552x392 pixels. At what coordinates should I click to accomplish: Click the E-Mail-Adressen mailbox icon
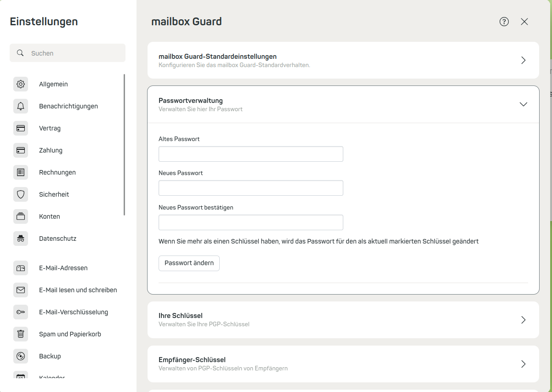point(21,268)
